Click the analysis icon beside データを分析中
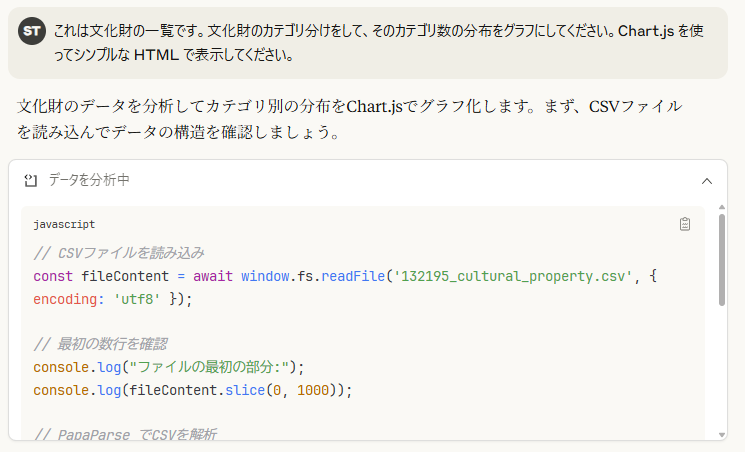 pos(30,181)
